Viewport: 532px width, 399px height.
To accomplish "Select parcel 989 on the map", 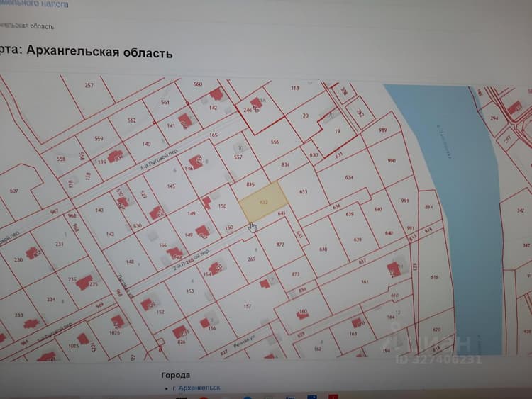I will pos(383,130).
